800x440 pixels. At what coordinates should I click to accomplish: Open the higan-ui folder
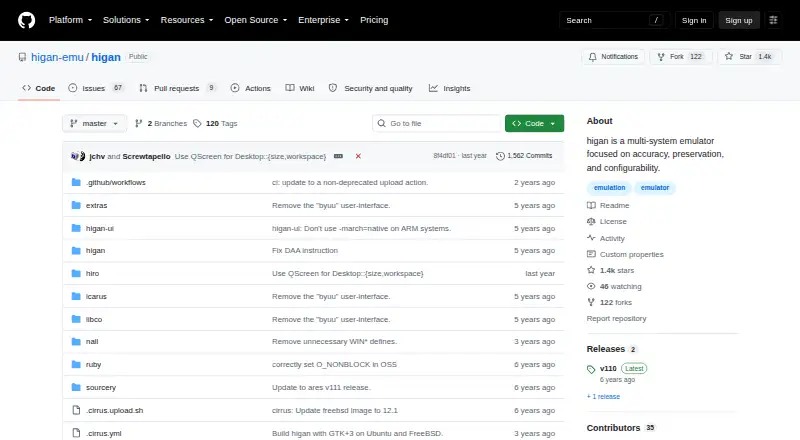click(x=99, y=228)
